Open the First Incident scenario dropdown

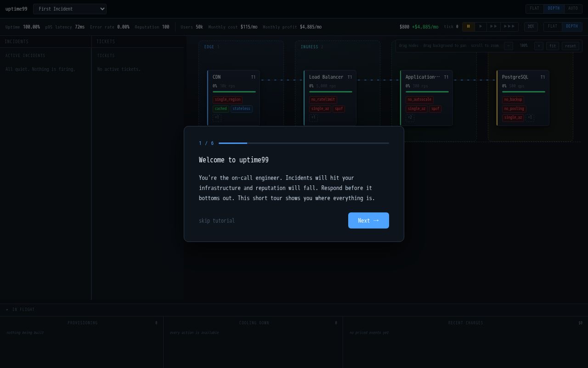click(70, 9)
